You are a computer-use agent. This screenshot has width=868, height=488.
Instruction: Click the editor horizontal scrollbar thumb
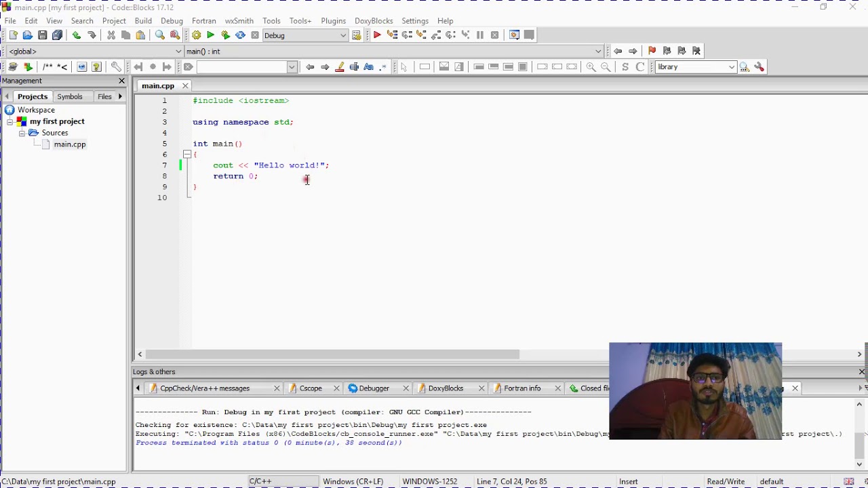pyautogui.click(x=332, y=354)
